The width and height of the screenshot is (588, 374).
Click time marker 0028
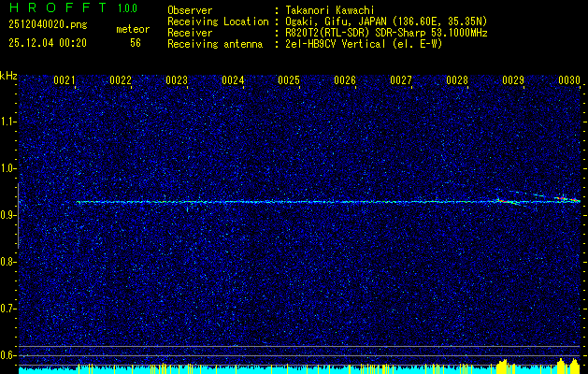click(x=457, y=80)
